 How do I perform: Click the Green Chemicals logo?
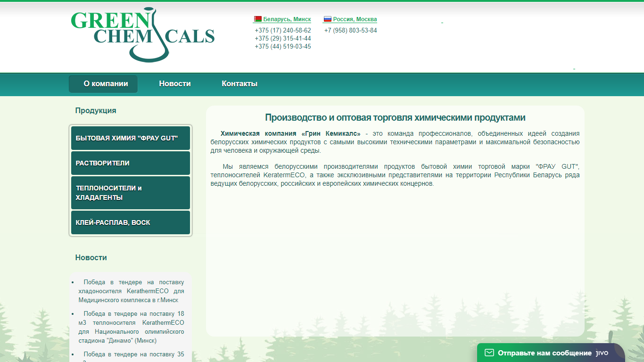143,35
